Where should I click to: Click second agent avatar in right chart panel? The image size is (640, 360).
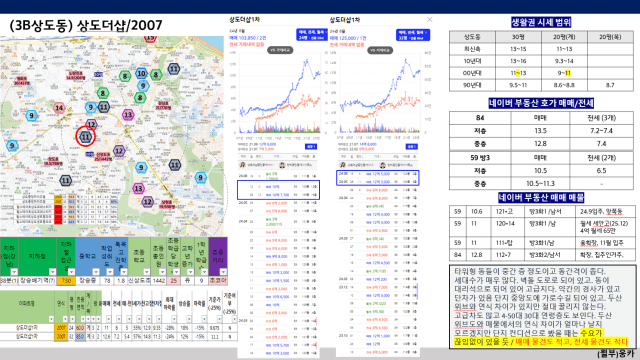click(x=382, y=165)
